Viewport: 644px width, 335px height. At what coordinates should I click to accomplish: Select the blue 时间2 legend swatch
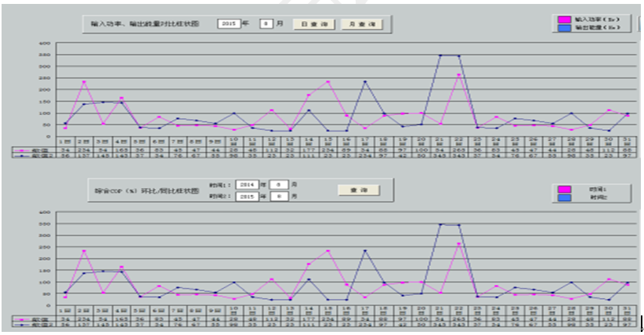(566, 199)
